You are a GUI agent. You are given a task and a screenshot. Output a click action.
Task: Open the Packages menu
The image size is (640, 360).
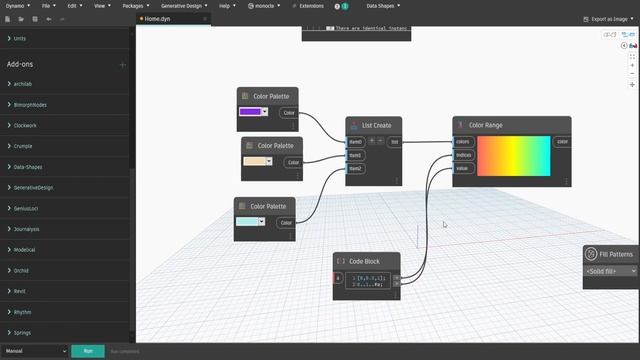(136, 6)
